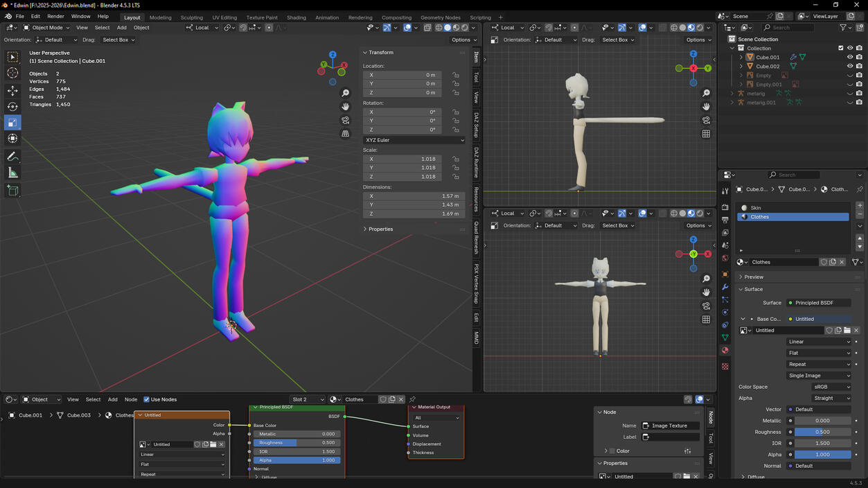Image resolution: width=868 pixels, height=488 pixels.
Task: Open the Render menu
Action: click(55, 17)
